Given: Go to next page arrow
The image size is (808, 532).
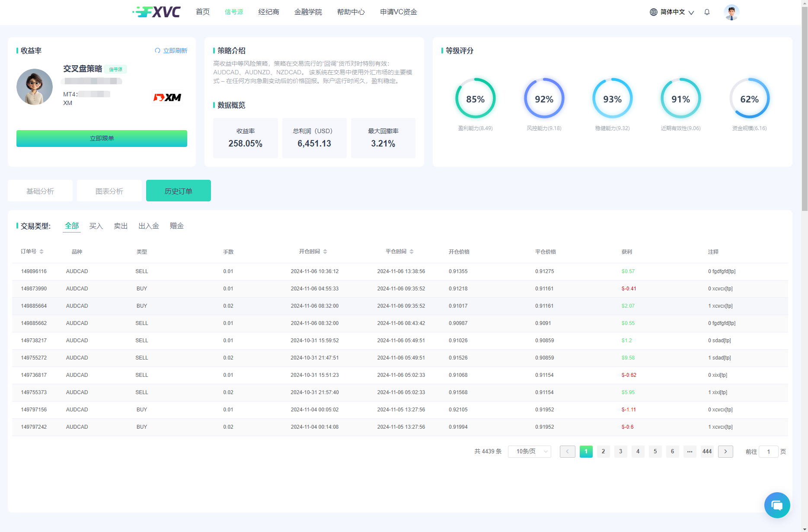Looking at the screenshot, I should pos(725,452).
